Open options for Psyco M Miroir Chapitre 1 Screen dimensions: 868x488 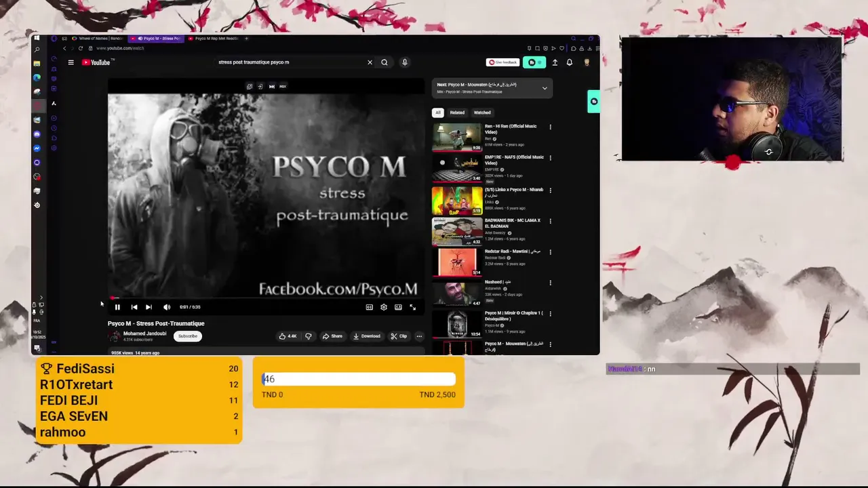tap(550, 314)
